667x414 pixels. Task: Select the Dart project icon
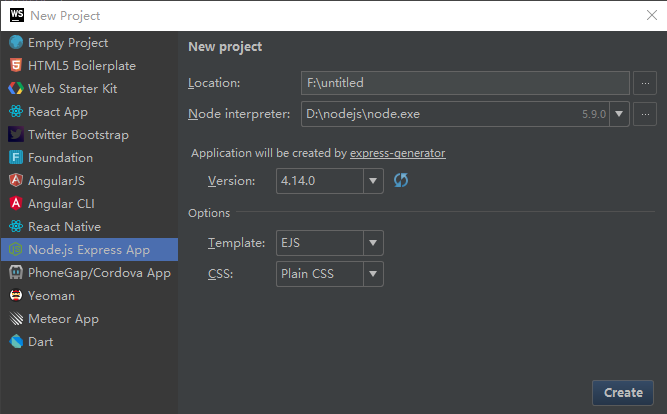pyautogui.click(x=16, y=342)
